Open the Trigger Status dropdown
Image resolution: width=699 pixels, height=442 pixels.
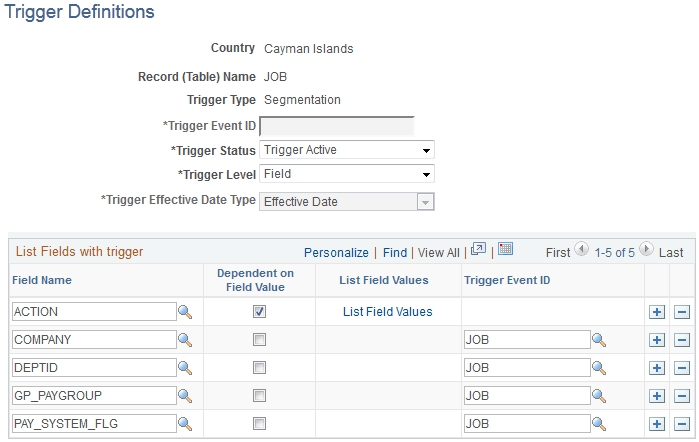[346, 150]
